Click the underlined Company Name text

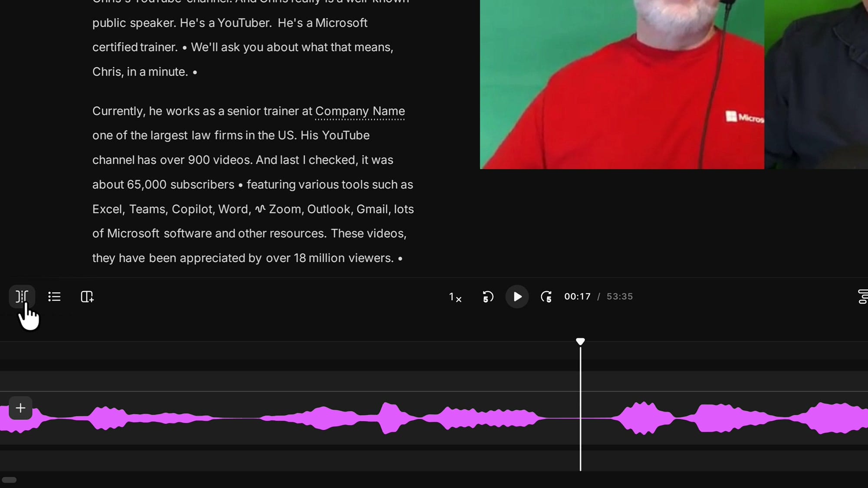click(360, 111)
